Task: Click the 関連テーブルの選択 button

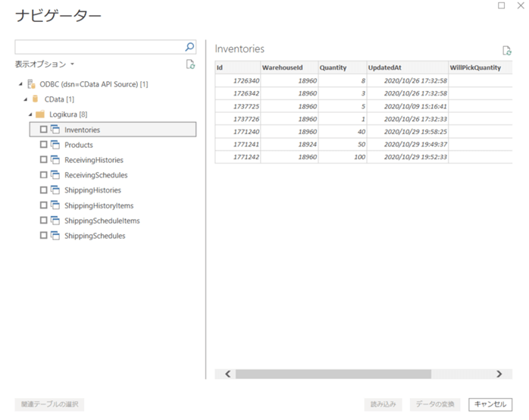Action: pyautogui.click(x=49, y=404)
